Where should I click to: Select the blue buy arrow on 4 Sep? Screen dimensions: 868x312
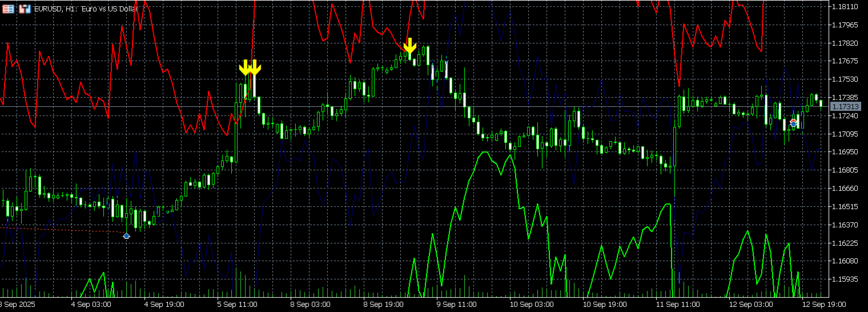coord(126,235)
